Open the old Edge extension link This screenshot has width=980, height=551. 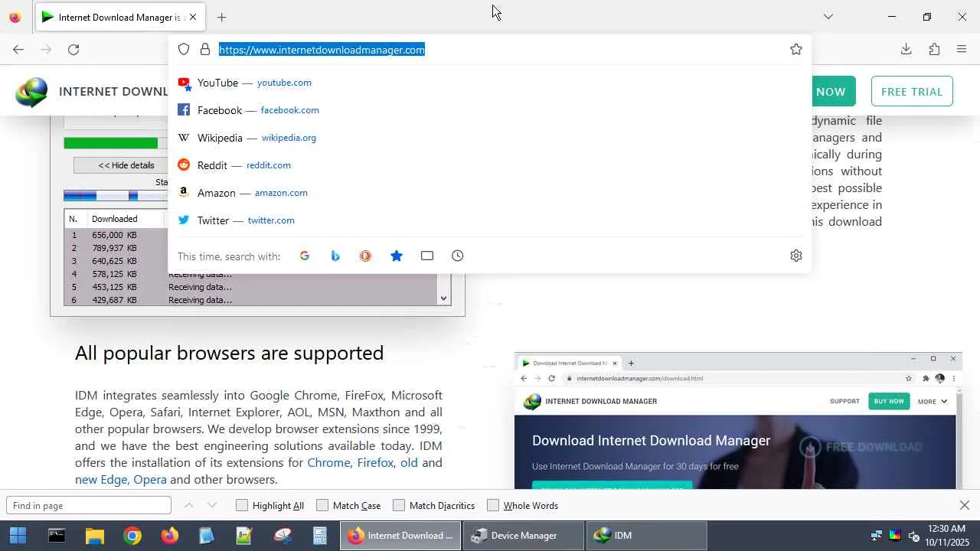point(409,463)
